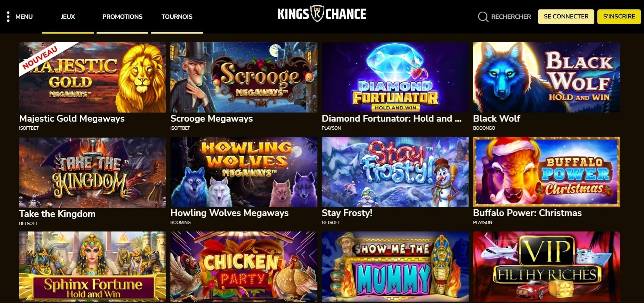Image resolution: width=644 pixels, height=303 pixels.
Task: Click the search magnifier icon
Action: [483, 17]
